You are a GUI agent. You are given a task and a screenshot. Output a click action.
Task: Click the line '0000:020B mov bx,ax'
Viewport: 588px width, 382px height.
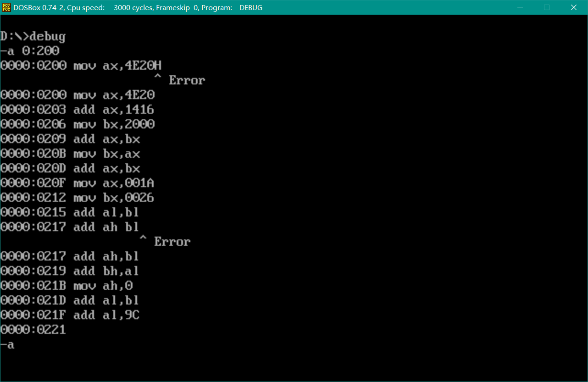pos(70,154)
